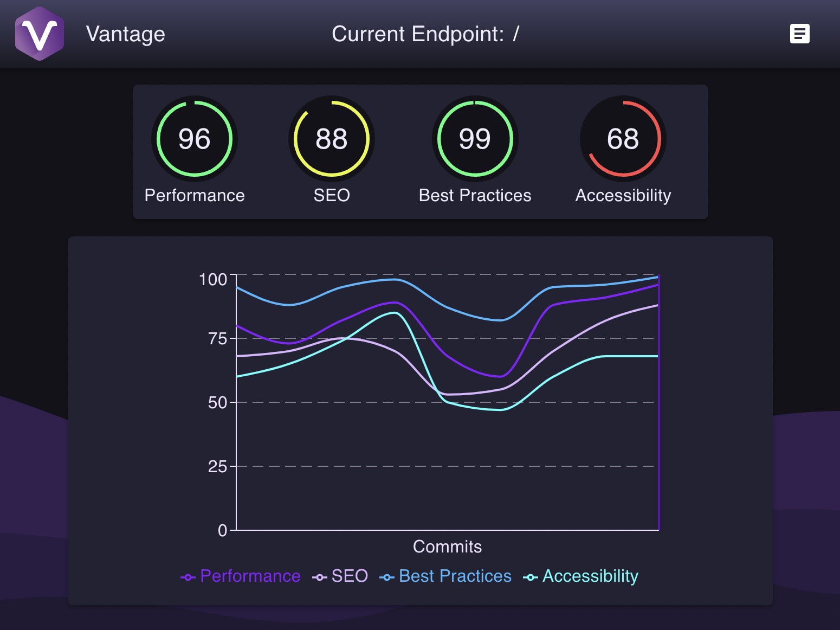Click the Performance legend marker icon

click(188, 577)
